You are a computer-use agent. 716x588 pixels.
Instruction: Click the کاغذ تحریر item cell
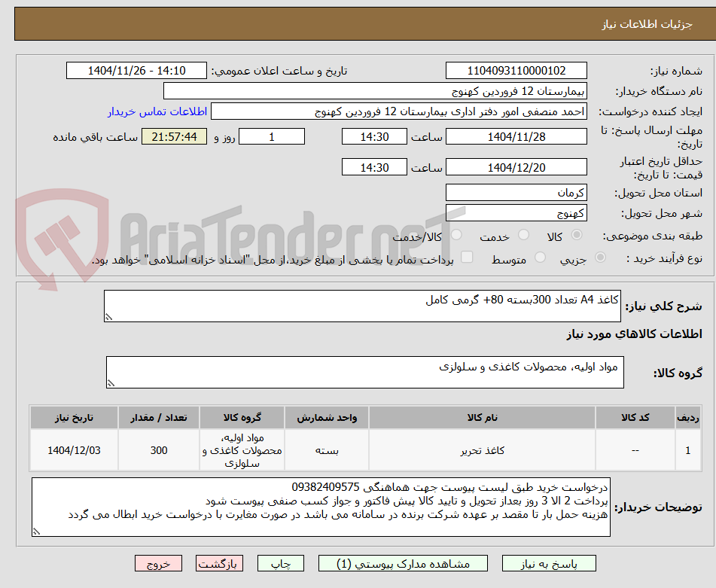(482, 450)
